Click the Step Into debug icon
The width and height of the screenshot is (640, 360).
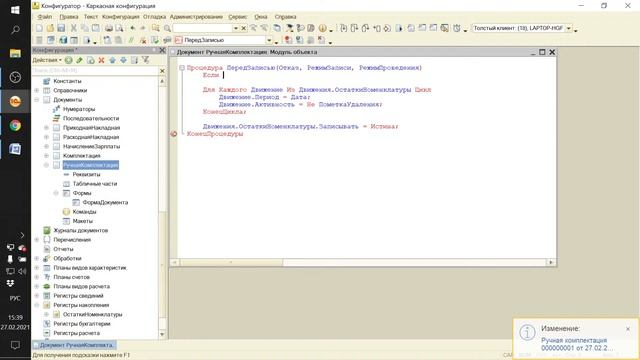pyautogui.click(x=344, y=28)
